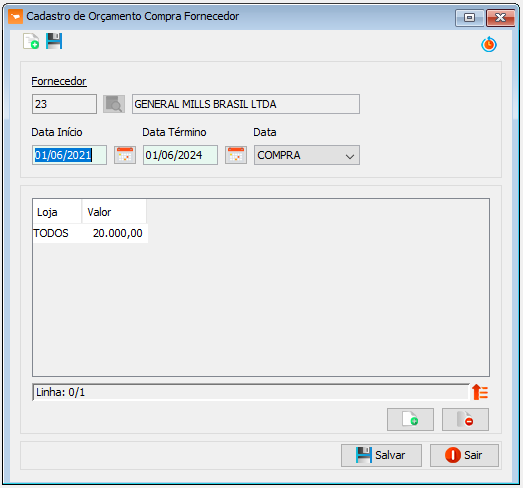Click the floppy disk save toolbar icon
Screen dimensions: 523x488
coord(54,41)
